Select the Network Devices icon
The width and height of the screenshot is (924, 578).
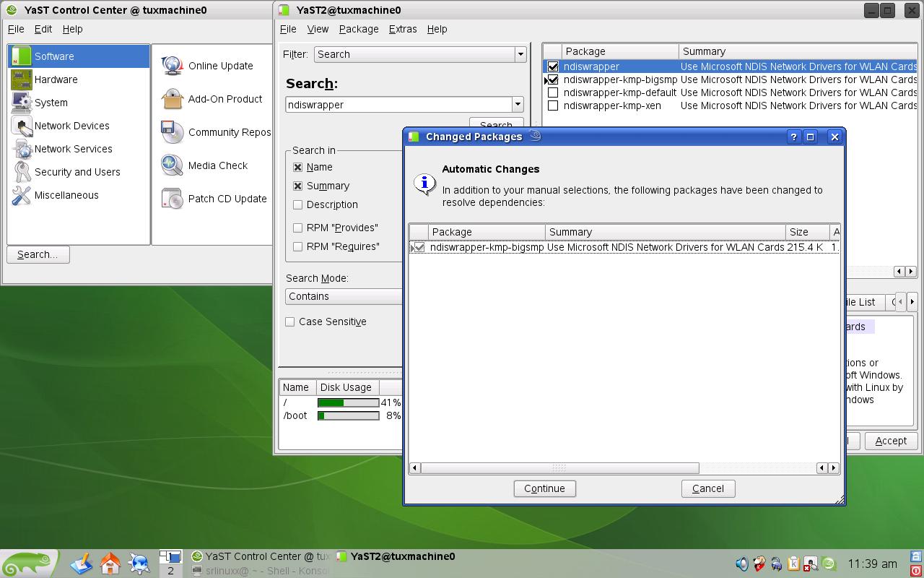click(x=22, y=126)
